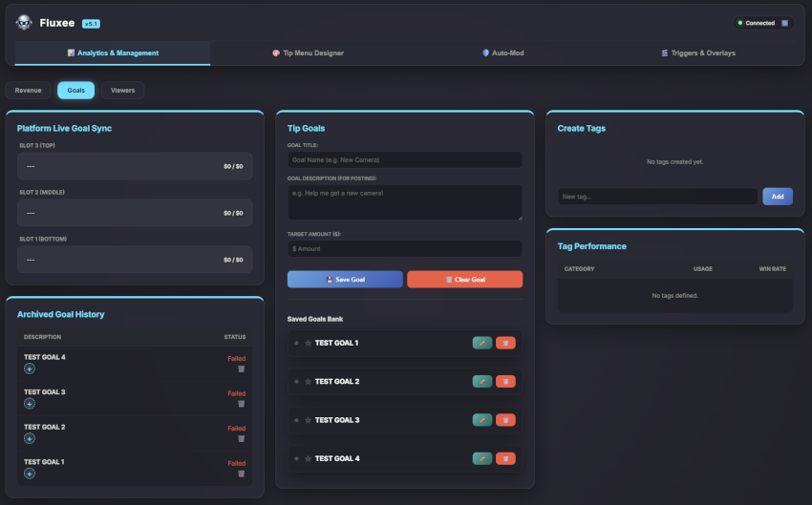The height and width of the screenshot is (505, 812).
Task: Star TEST GOAL 4 as favorite
Action: (308, 458)
